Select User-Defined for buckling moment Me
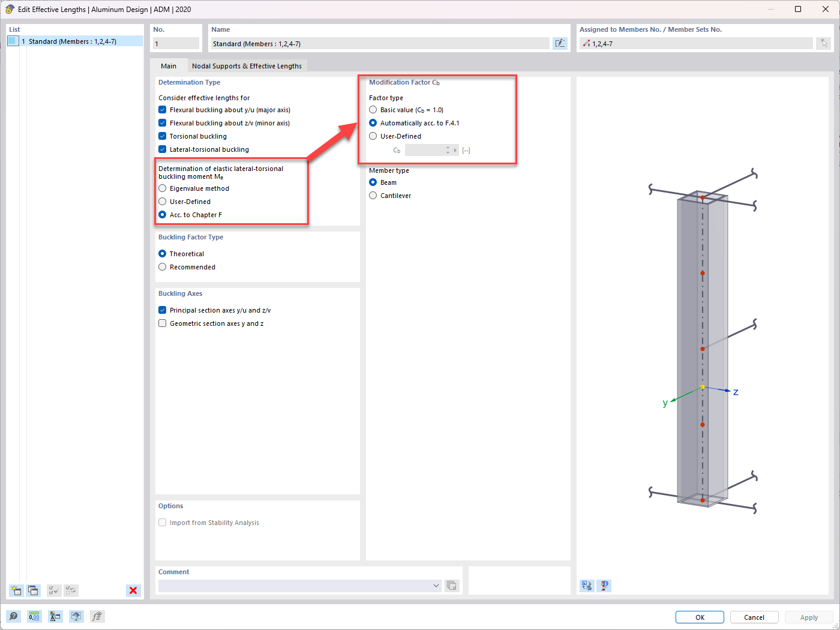The image size is (840, 630). click(x=162, y=202)
